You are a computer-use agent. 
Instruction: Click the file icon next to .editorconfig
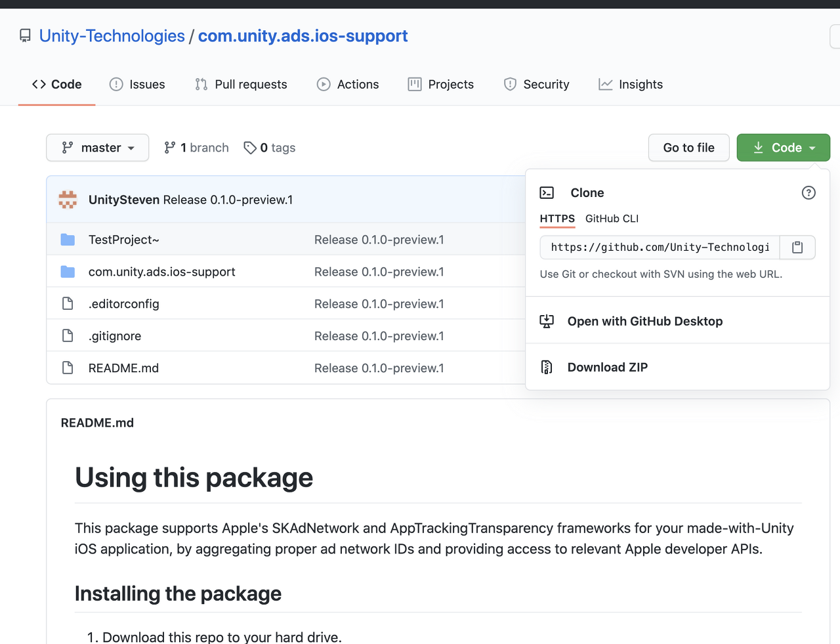point(68,303)
